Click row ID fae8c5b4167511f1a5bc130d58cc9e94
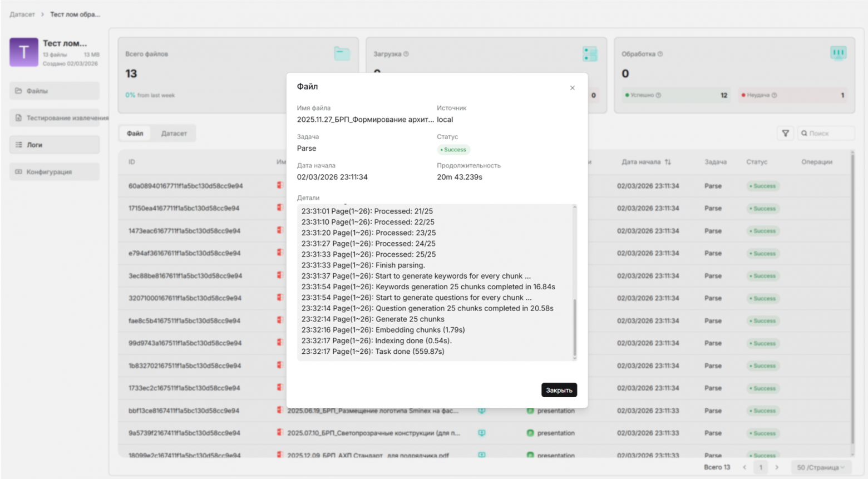This screenshot has height=479, width=868. pos(184,321)
